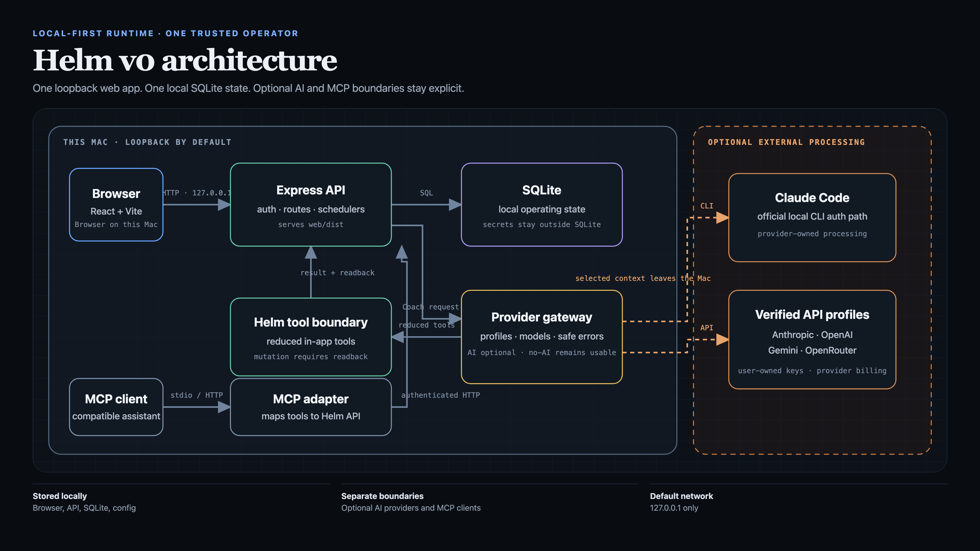Click 'Anthropic · OpenAI' text
The image size is (980, 551).
tap(812, 335)
